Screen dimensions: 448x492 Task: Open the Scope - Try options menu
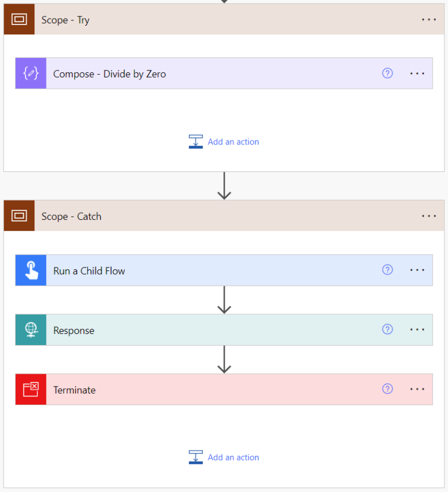(429, 19)
